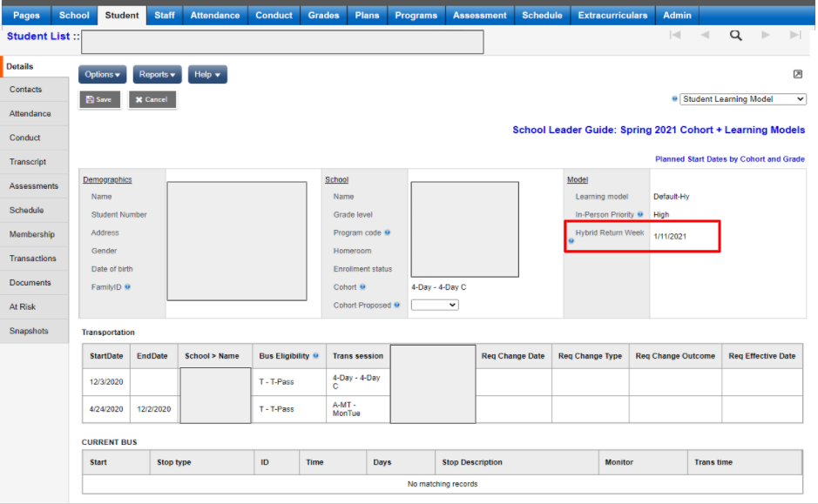Image resolution: width=818 pixels, height=504 pixels.
Task: Select the Student top tab
Action: pyautogui.click(x=122, y=15)
